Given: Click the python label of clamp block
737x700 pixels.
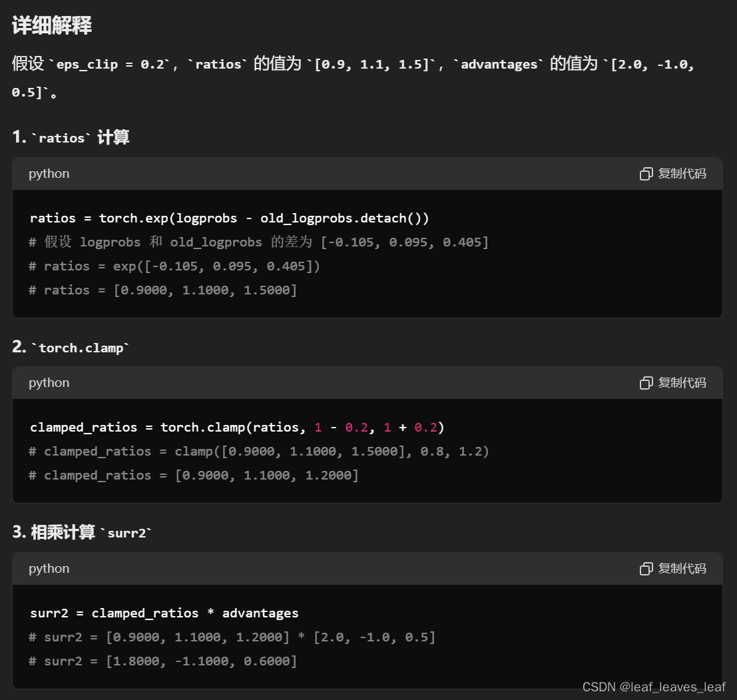Looking at the screenshot, I should pyautogui.click(x=49, y=383).
